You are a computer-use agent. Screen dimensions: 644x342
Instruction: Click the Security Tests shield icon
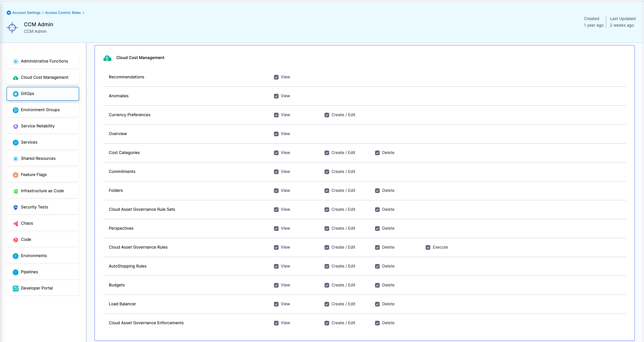tap(15, 207)
